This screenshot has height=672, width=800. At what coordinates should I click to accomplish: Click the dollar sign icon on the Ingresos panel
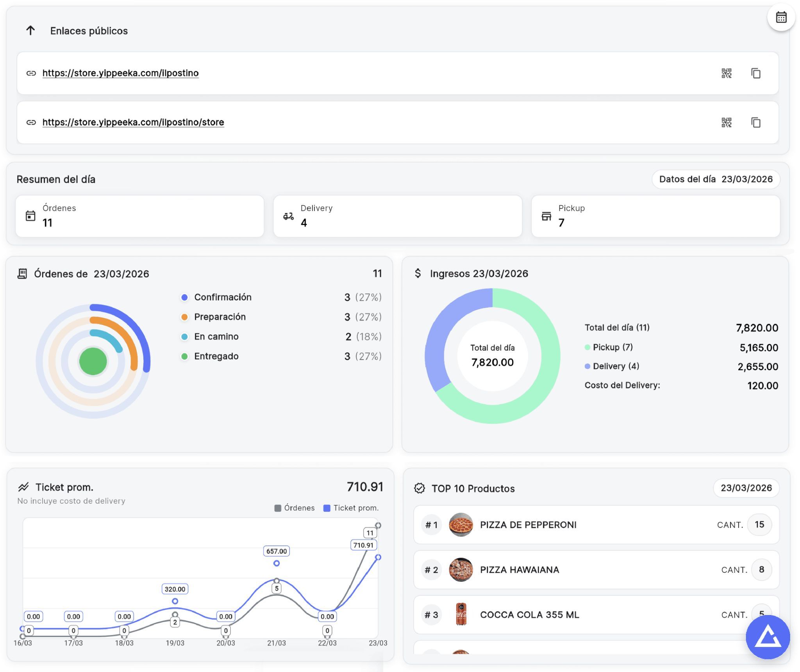[418, 273]
